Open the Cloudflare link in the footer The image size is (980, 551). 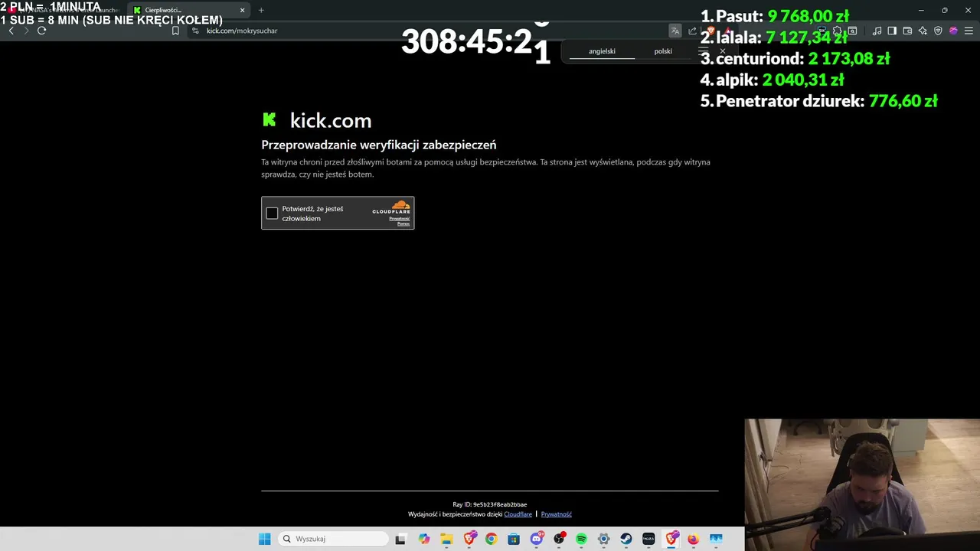(x=518, y=514)
